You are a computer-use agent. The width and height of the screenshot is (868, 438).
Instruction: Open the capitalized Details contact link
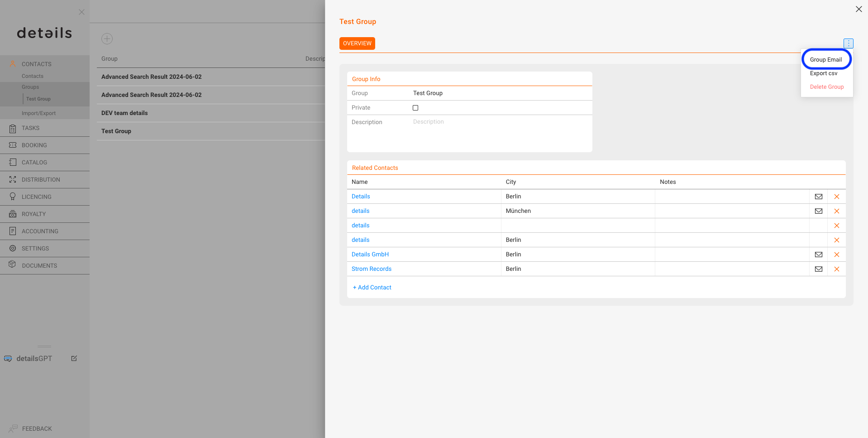[361, 196]
